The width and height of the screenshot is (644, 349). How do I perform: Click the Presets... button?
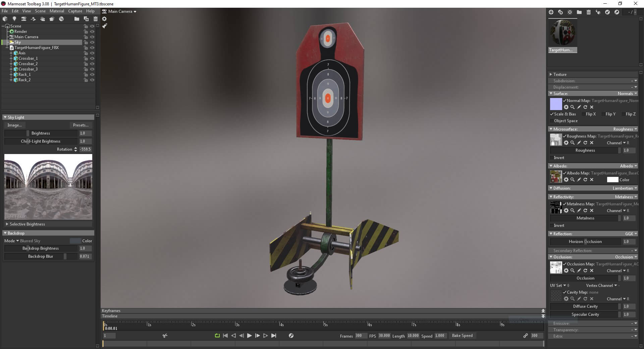click(x=81, y=125)
